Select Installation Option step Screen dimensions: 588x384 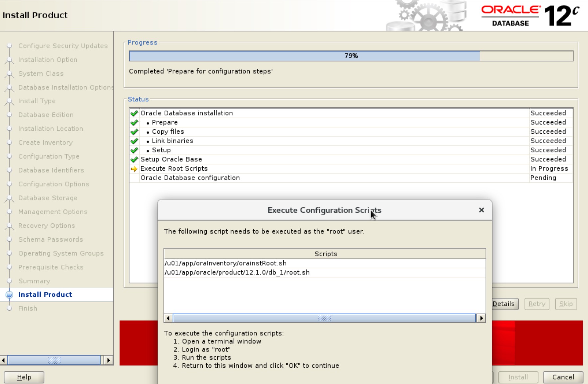coord(48,60)
